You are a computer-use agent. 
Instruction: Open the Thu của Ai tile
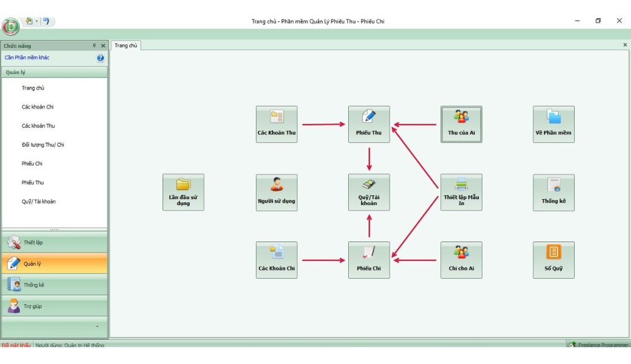pyautogui.click(x=461, y=124)
